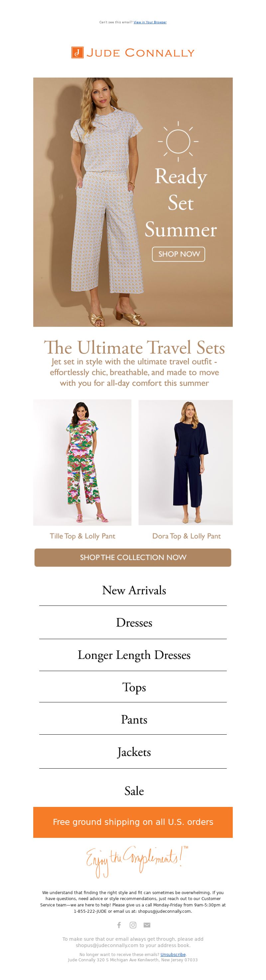
Task: Click the Unsubscribe link
Action: click(173, 954)
